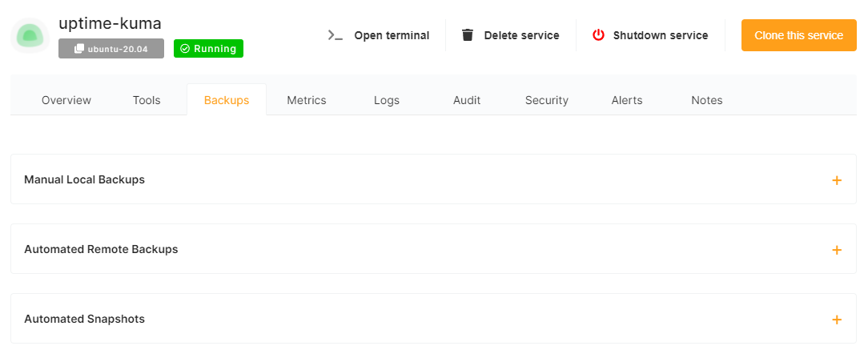Open the Audit tab
The height and width of the screenshot is (362, 868).
click(x=467, y=100)
